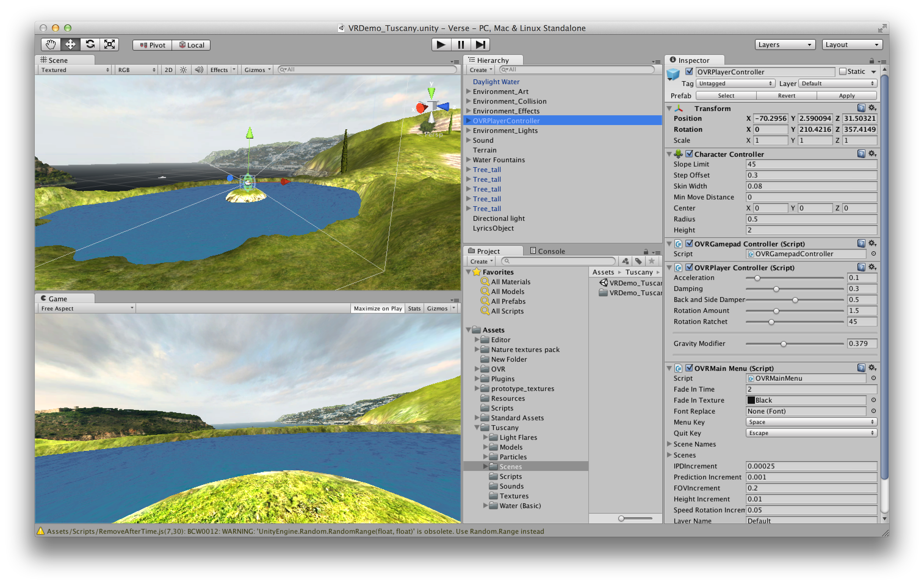Enable the Static checkbox
This screenshot has height=585, width=924.
tap(843, 72)
